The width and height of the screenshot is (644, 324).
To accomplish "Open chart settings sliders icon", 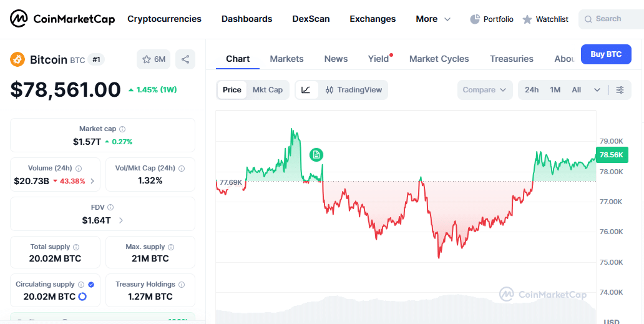I will click(x=620, y=90).
